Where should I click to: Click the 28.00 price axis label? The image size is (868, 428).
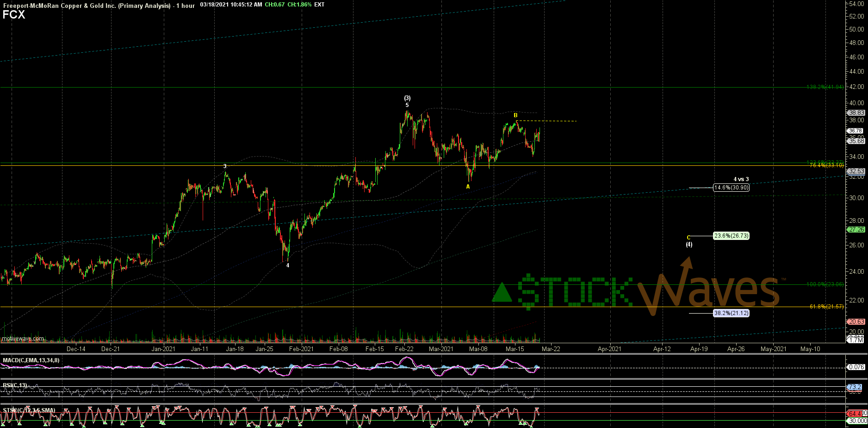[856, 221]
